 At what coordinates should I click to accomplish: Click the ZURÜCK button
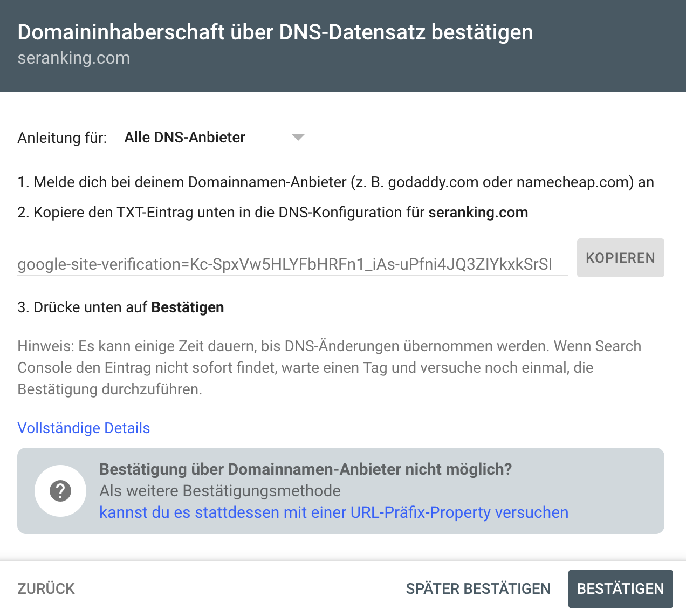(46, 588)
